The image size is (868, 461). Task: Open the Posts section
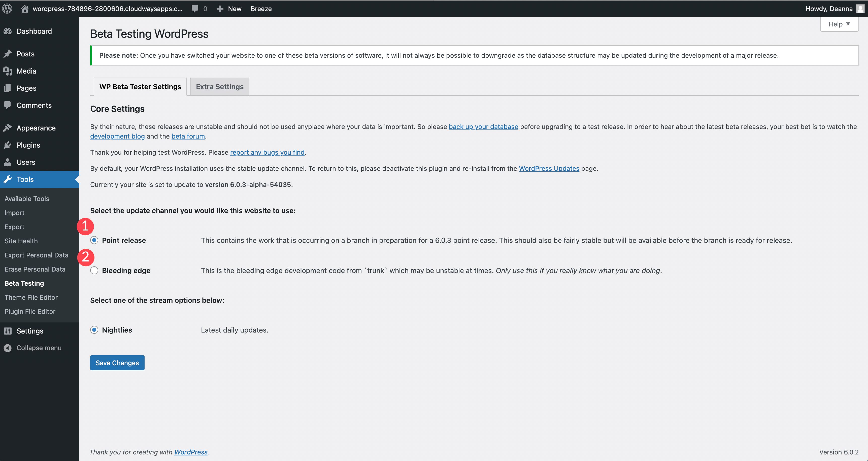[x=25, y=53]
